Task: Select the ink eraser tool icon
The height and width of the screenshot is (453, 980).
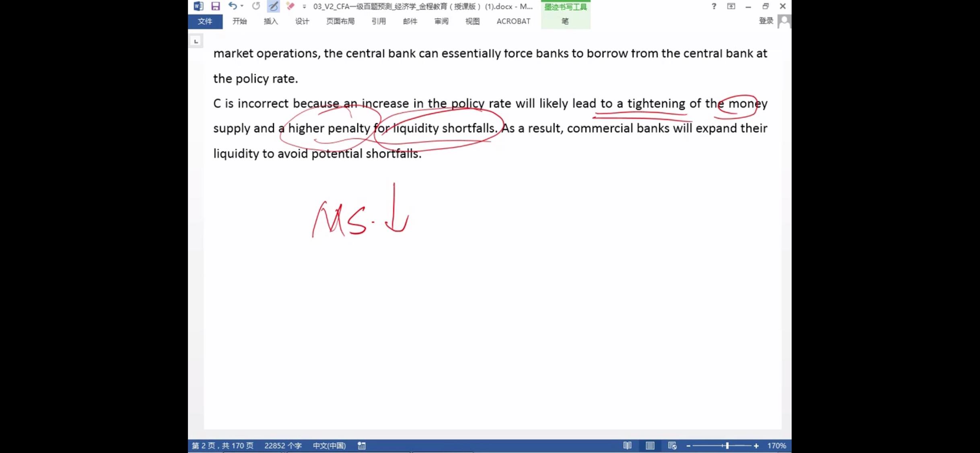Action: [x=290, y=6]
